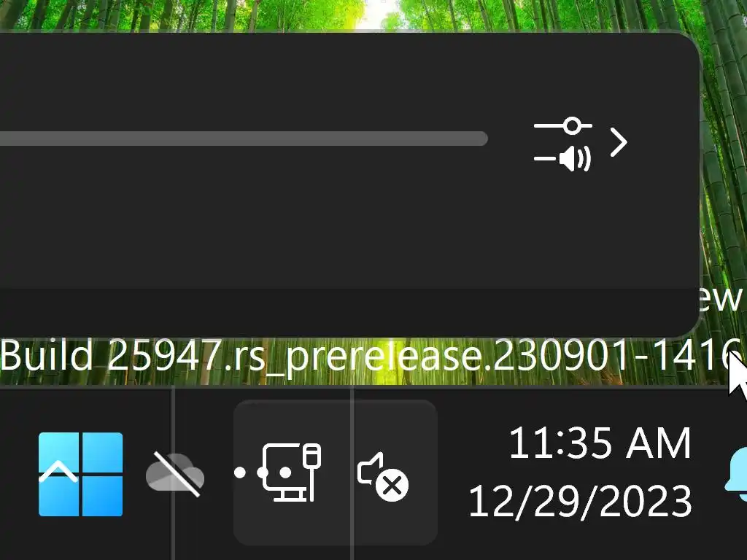Unmute via the muted speaker tray icon
747x560 pixels.
tap(382, 476)
